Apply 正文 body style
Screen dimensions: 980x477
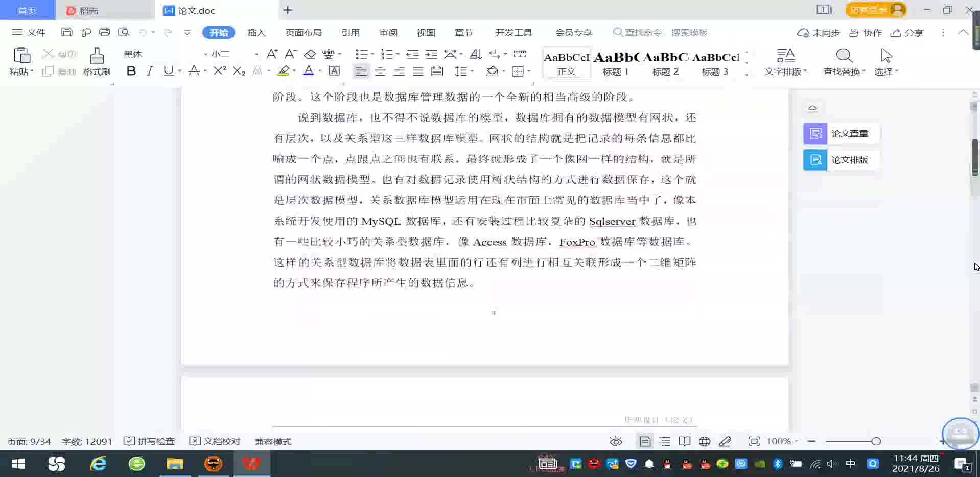coord(566,63)
